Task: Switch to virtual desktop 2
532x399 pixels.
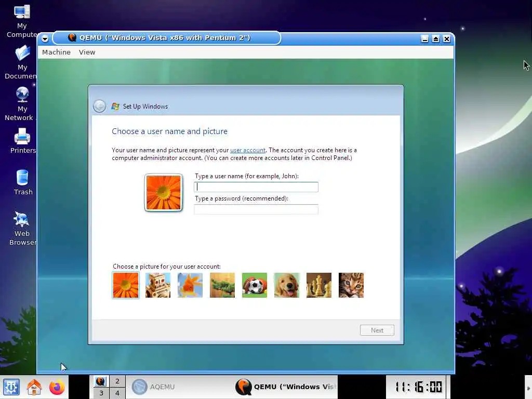Action: [117, 381]
